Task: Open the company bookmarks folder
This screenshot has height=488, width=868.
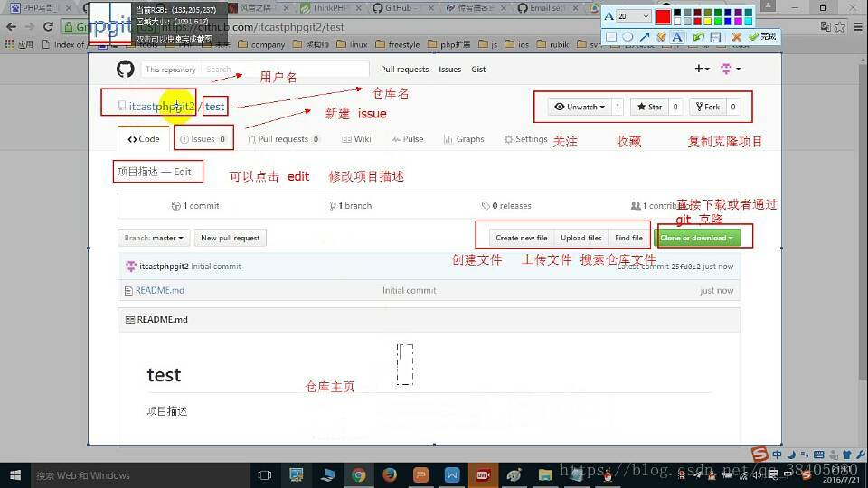Action: tap(261, 44)
